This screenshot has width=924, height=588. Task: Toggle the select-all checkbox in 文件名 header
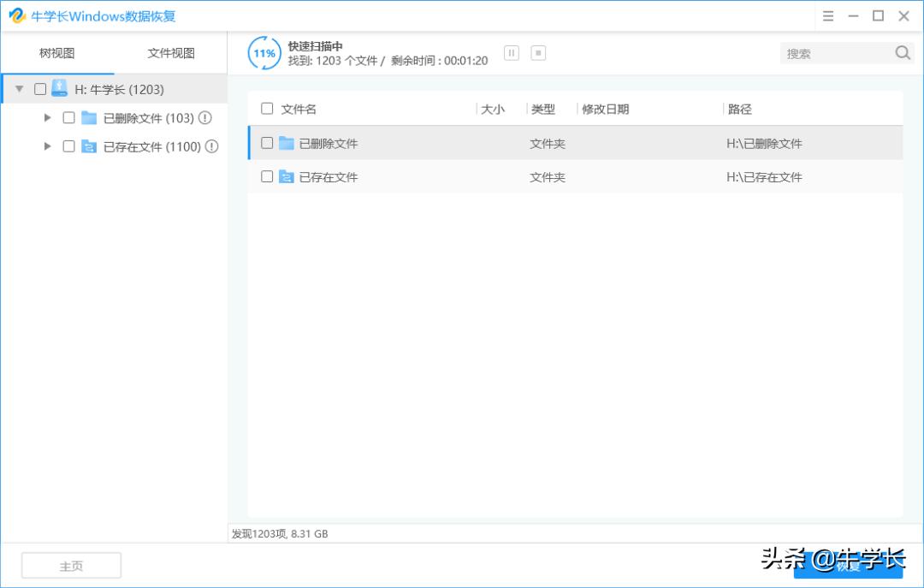pyautogui.click(x=267, y=109)
